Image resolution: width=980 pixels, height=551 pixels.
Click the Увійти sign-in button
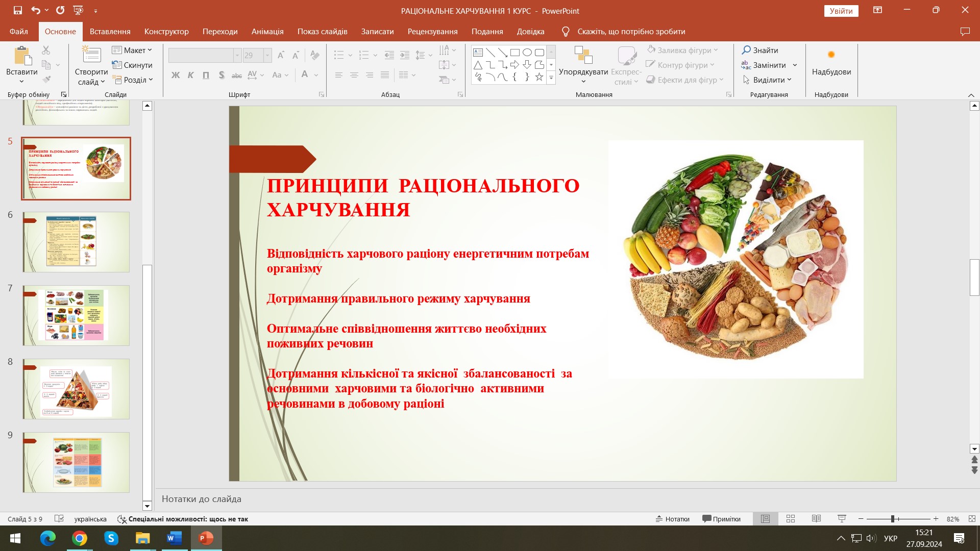[x=841, y=11]
